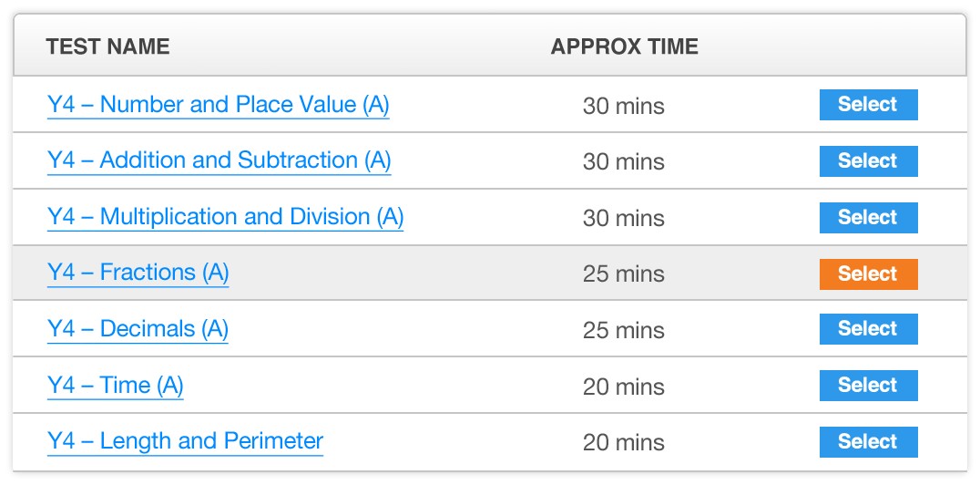Viewport: 980px width, 485px height.
Task: Select the Multiplication and Division test
Action: coord(869,218)
